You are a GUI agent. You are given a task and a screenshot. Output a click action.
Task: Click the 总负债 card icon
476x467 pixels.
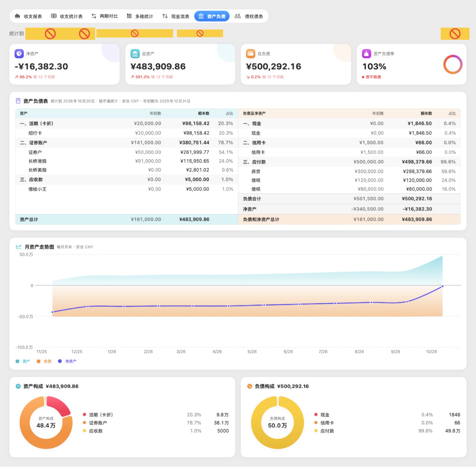[x=250, y=54]
